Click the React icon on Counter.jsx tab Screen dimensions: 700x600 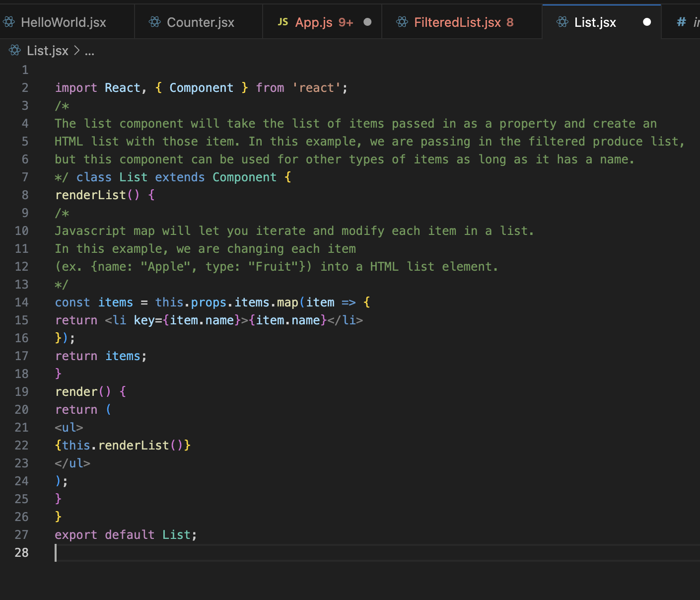click(x=154, y=22)
